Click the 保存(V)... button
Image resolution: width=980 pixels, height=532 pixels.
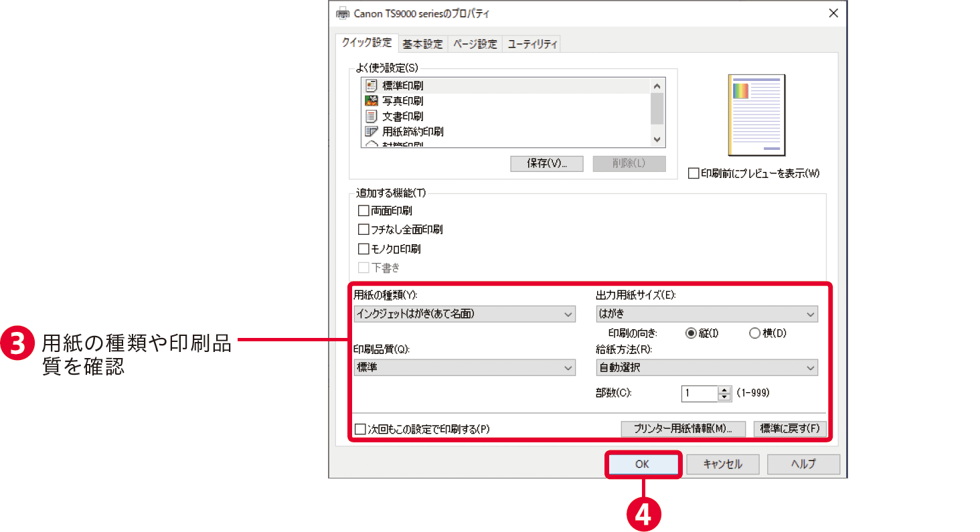[x=546, y=164]
